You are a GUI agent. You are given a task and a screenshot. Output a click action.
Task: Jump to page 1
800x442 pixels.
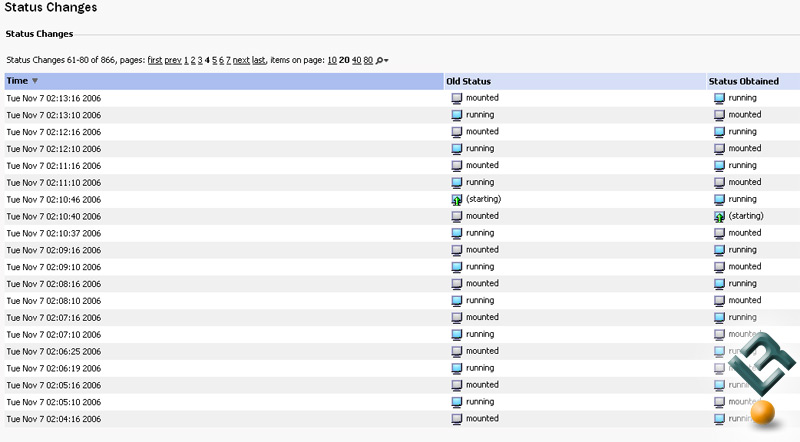[x=186, y=60]
